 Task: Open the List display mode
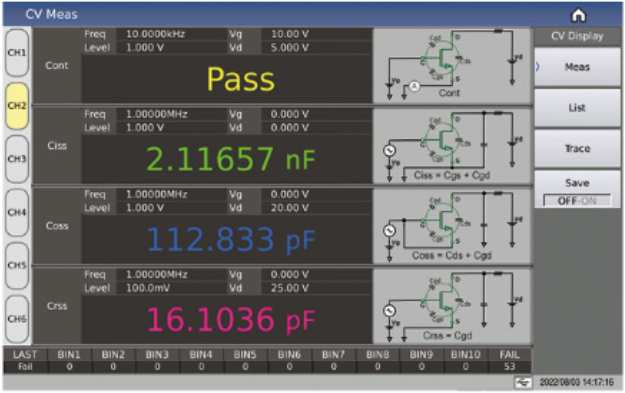pyautogui.click(x=577, y=108)
